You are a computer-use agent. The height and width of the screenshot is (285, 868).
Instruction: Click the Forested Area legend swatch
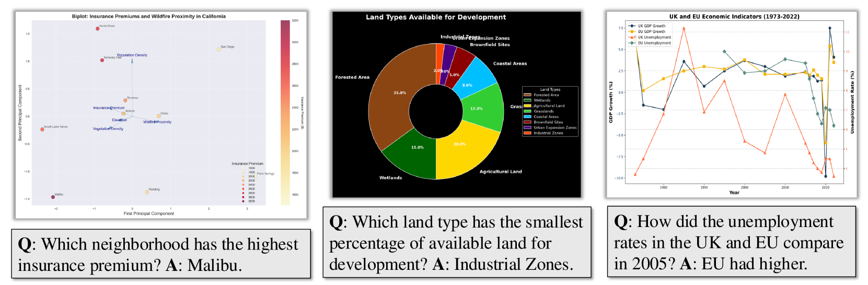[x=527, y=95]
